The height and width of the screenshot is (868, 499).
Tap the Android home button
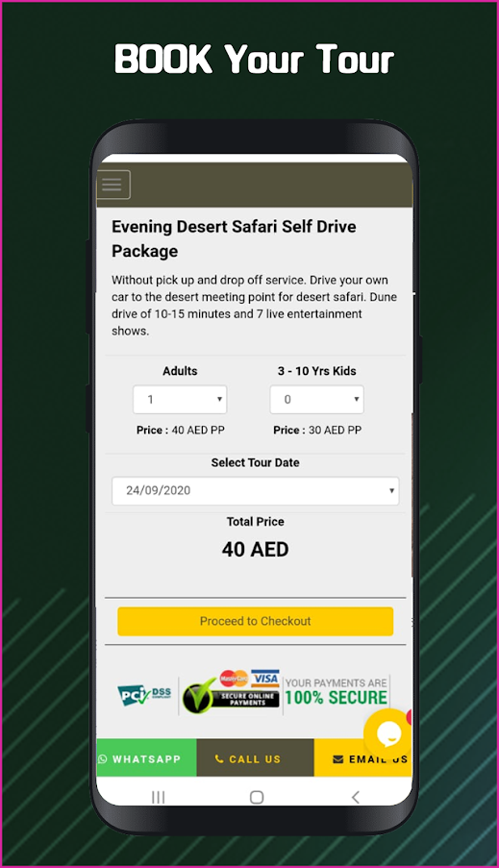point(257,797)
